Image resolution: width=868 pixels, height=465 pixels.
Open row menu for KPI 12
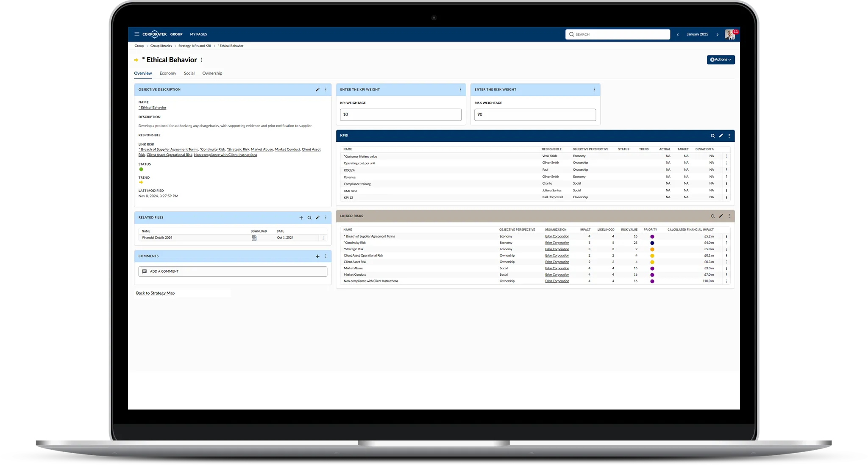(x=726, y=197)
